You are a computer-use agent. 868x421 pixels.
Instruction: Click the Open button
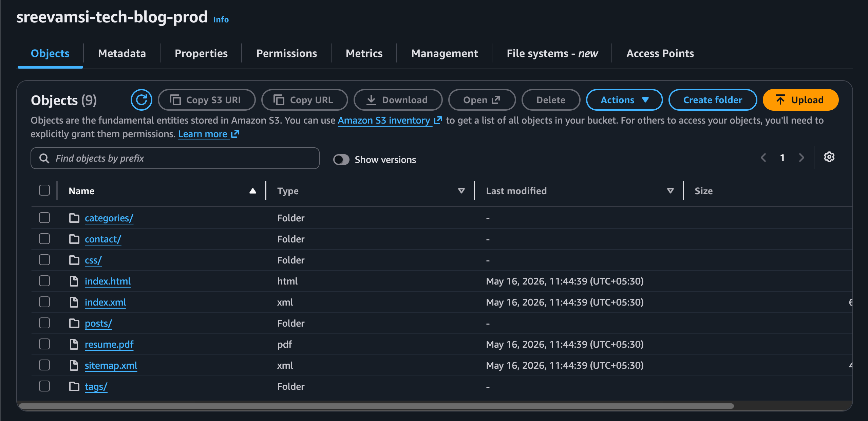click(482, 100)
